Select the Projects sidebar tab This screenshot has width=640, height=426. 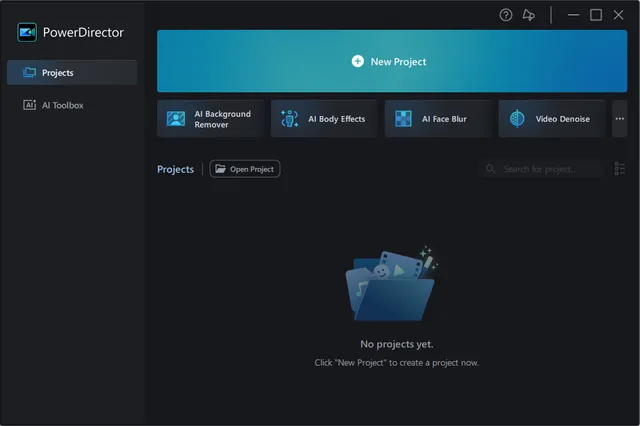tap(71, 73)
